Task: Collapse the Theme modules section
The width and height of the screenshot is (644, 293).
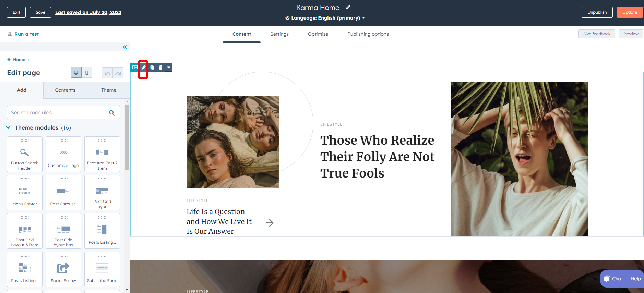Action: click(x=8, y=127)
